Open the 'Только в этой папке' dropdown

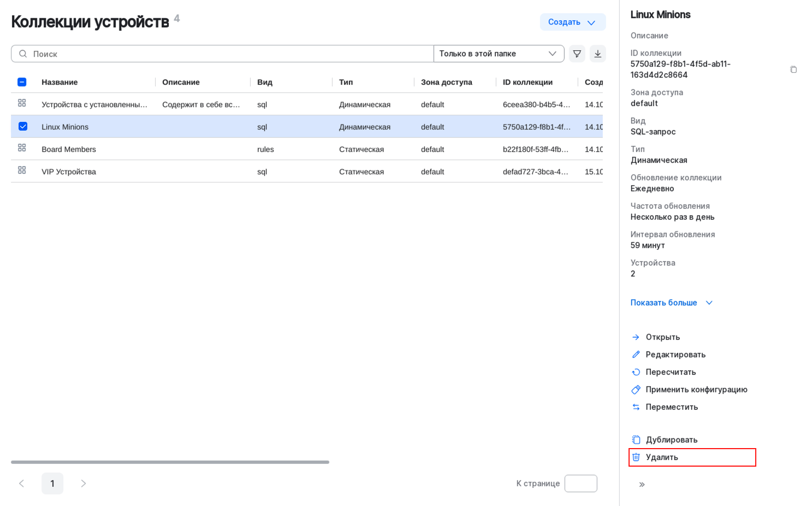pyautogui.click(x=497, y=54)
